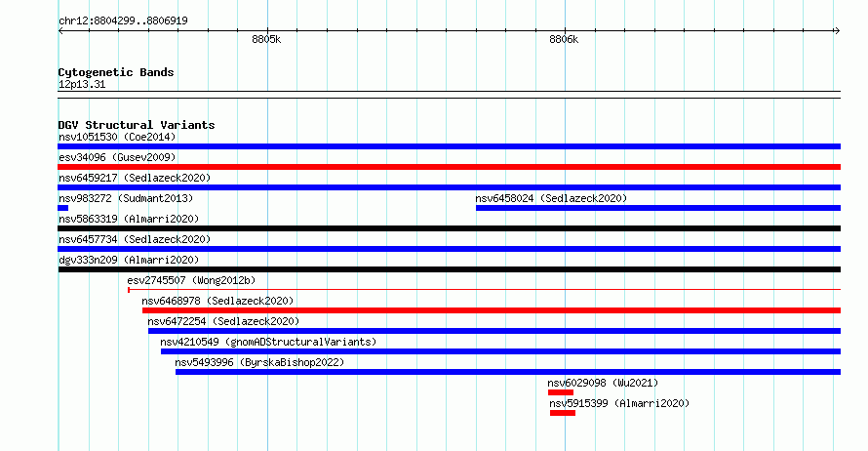Select the blue nsv6472254 variant bar
868x451 pixels.
tap(494, 331)
